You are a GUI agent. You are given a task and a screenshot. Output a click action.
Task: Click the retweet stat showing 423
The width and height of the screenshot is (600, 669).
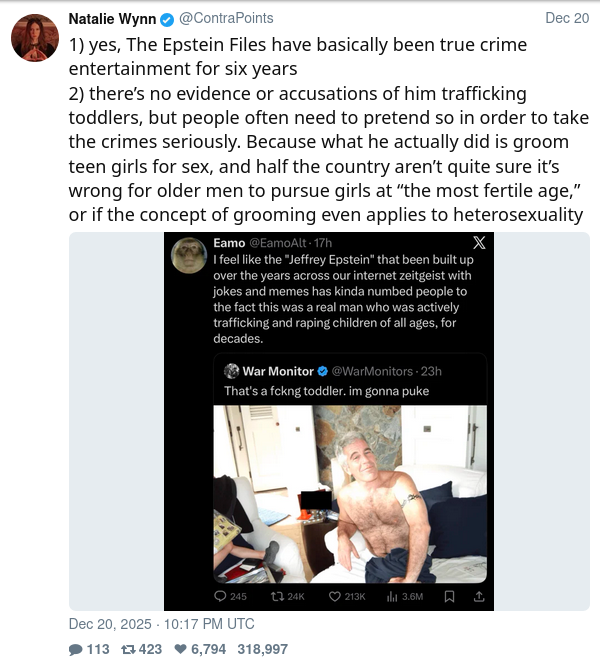click(141, 649)
